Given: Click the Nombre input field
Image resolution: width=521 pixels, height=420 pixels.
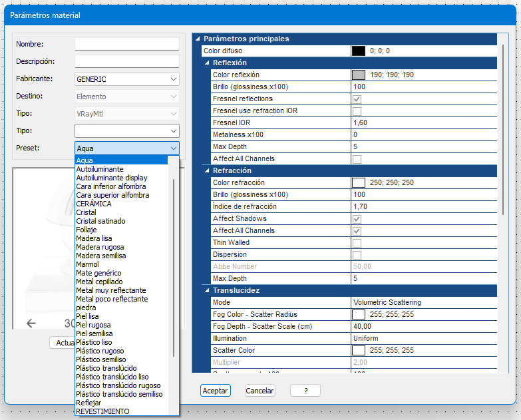Looking at the screenshot, I should pos(127,44).
